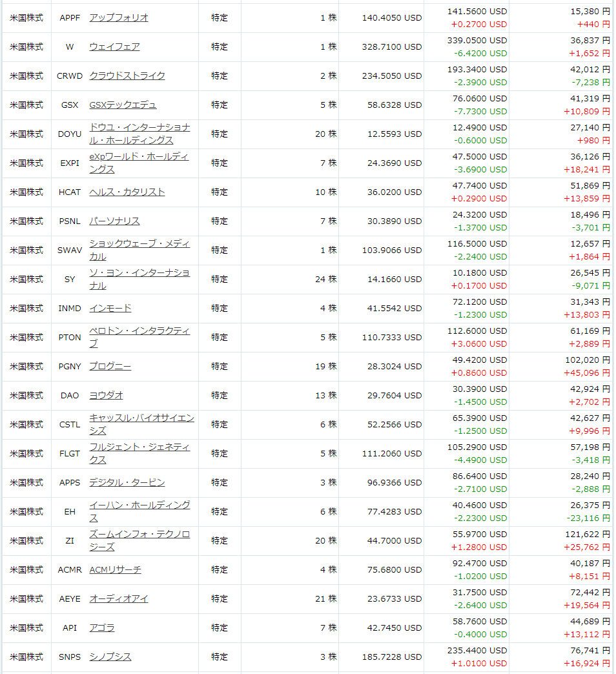Select the INMD ticker cell
616x674 pixels.
70,308
